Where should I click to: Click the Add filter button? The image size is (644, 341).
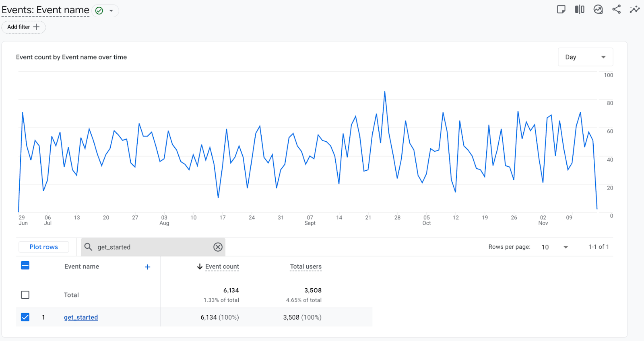point(23,27)
